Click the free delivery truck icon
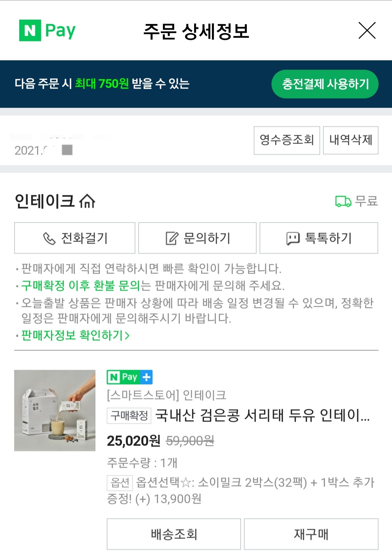This screenshot has width=392, height=557. click(x=343, y=201)
